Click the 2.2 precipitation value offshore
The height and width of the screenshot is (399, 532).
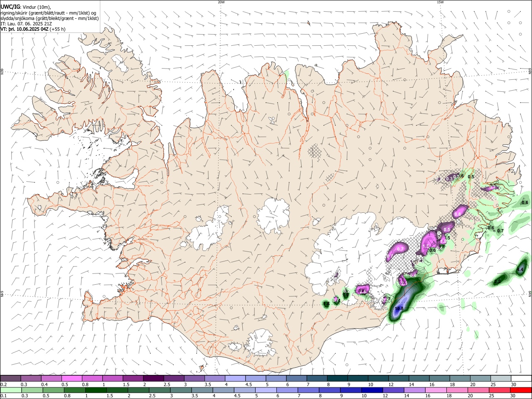click(x=498, y=282)
